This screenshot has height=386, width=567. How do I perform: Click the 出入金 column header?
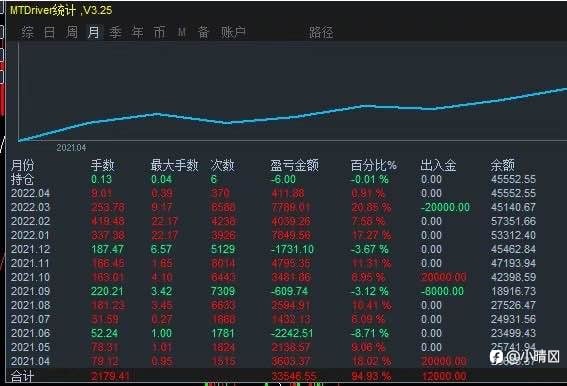pos(438,165)
